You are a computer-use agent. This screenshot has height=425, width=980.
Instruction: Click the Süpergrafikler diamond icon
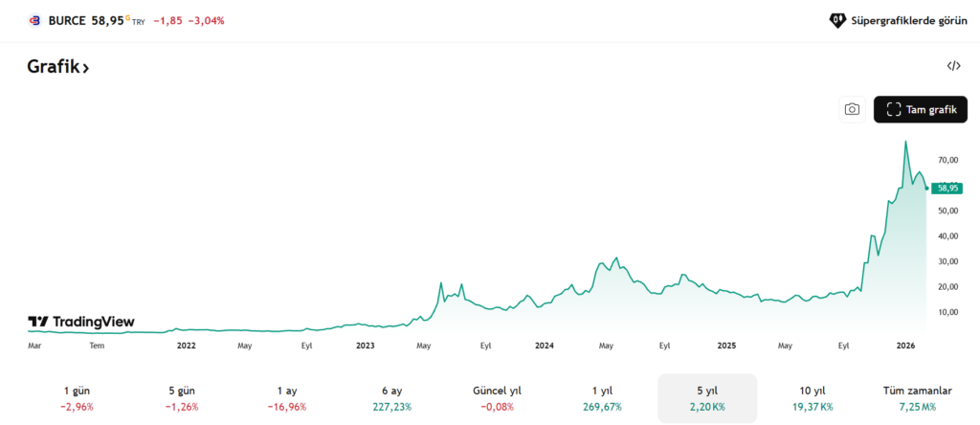[836, 19]
